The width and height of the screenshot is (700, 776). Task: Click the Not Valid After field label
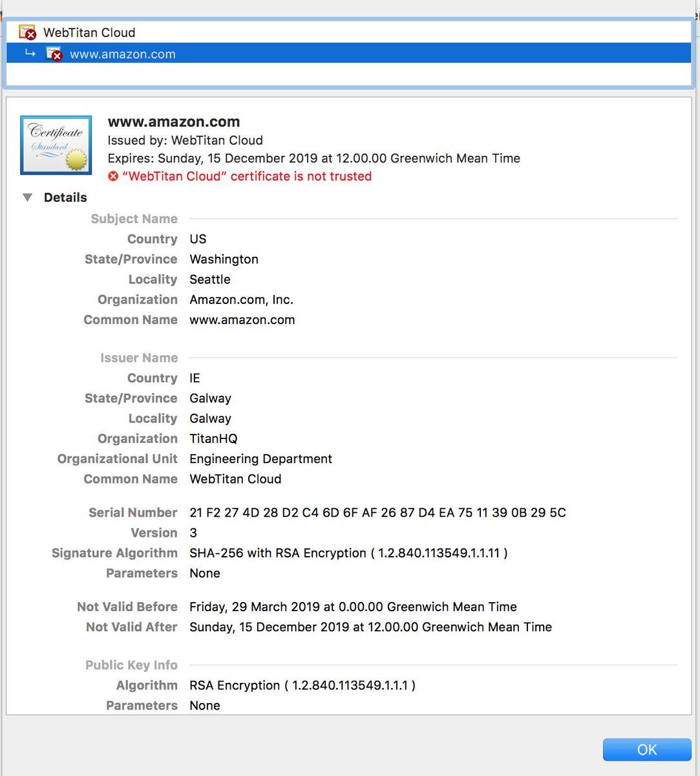point(131,627)
